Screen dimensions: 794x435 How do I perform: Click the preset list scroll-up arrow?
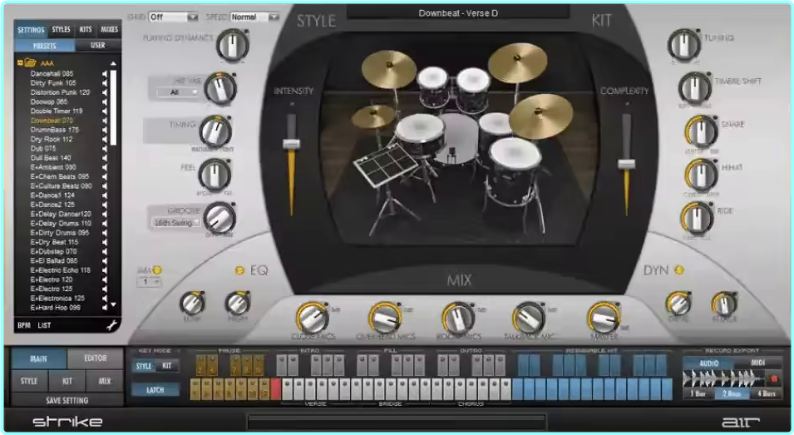(x=113, y=64)
